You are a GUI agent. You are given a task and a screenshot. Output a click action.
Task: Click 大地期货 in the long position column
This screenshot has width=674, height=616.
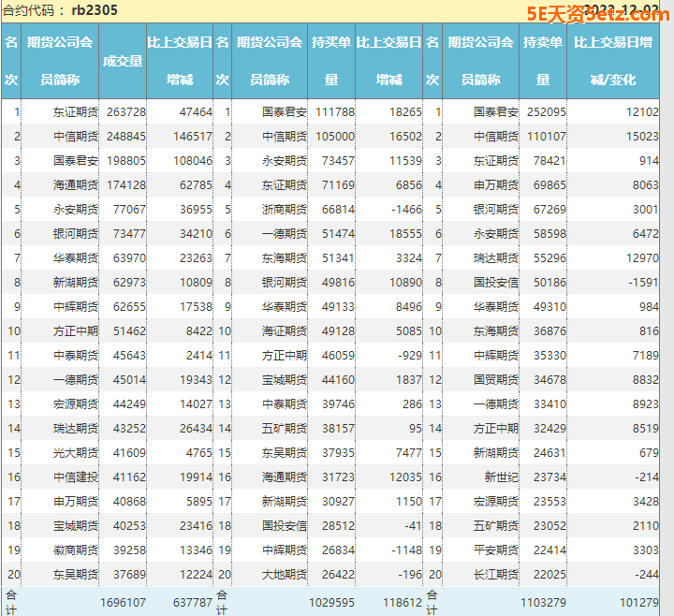[285, 574]
